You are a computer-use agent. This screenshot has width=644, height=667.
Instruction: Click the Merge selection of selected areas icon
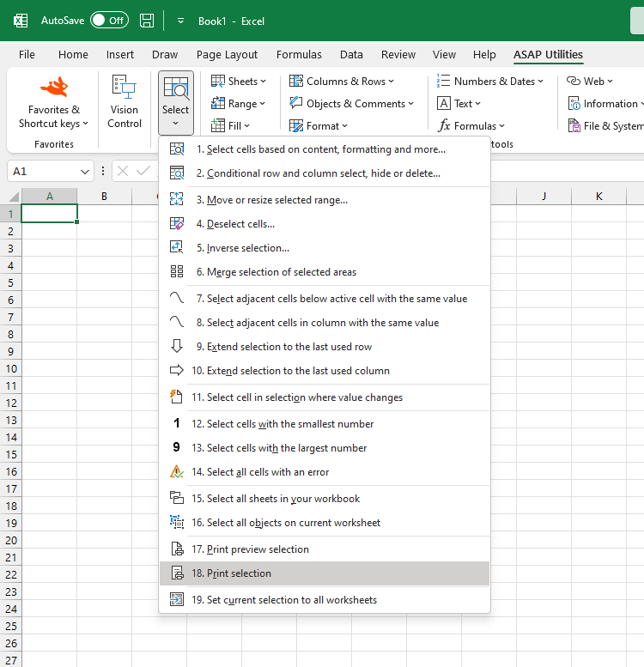[177, 271]
